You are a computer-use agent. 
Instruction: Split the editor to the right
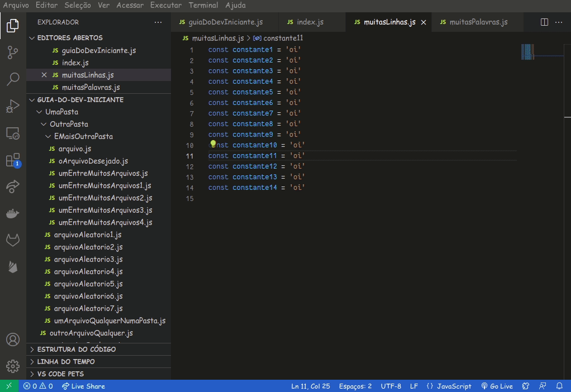pos(544,22)
